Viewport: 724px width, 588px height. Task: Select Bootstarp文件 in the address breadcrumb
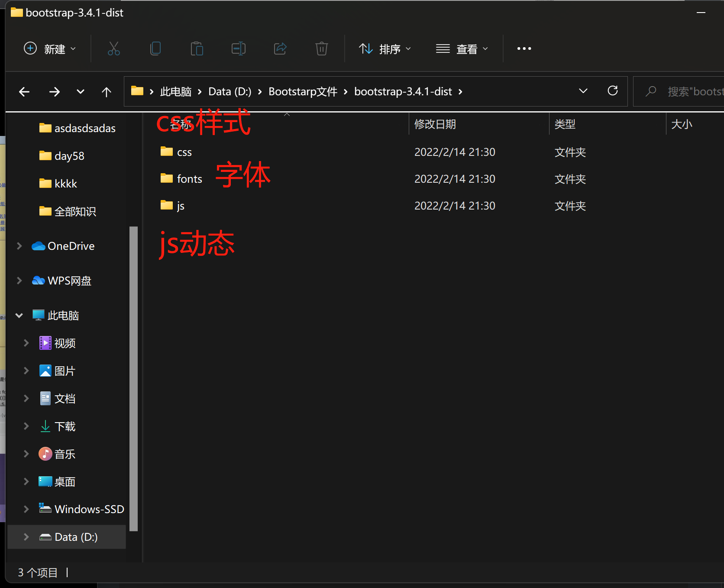(303, 92)
